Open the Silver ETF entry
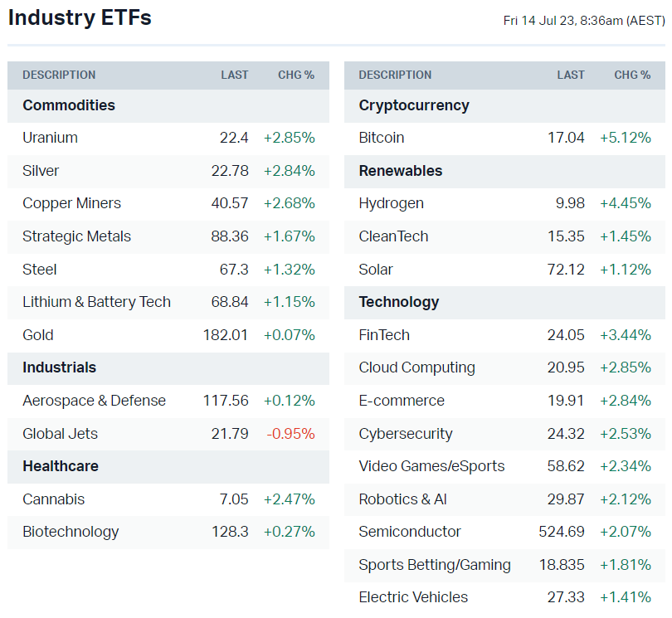Viewport: 672px width, 618px height. coord(41,171)
